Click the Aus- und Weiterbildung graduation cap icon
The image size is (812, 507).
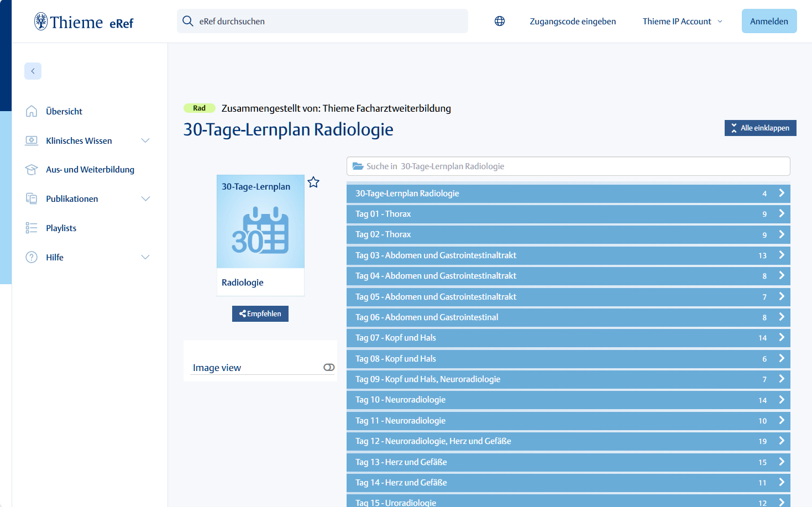pyautogui.click(x=32, y=170)
